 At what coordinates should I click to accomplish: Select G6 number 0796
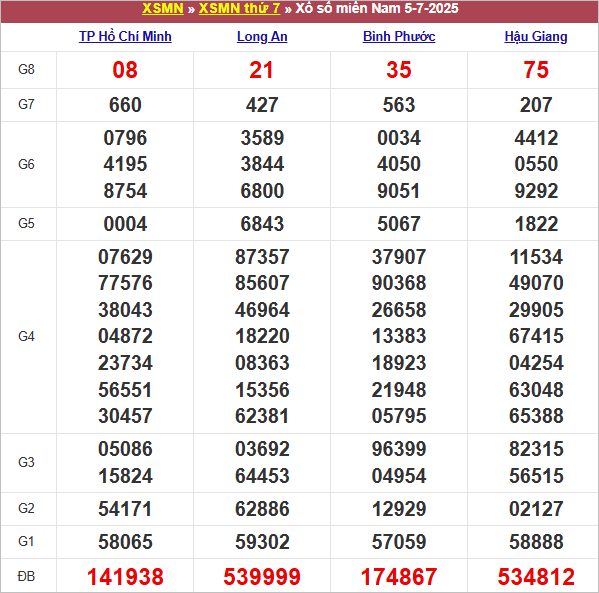coord(125,138)
